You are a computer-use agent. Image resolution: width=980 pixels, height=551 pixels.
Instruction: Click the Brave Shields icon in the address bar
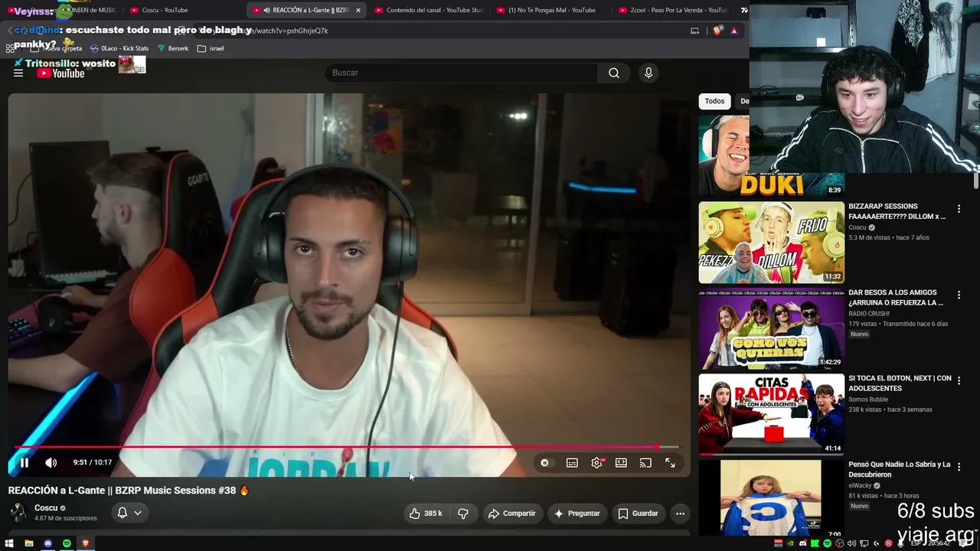click(717, 31)
